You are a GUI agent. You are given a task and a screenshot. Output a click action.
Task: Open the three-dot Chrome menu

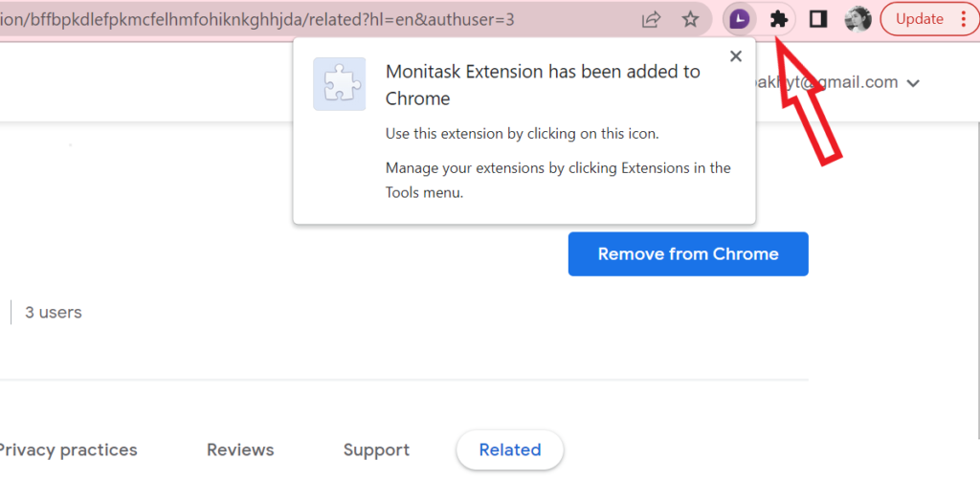coord(964,19)
